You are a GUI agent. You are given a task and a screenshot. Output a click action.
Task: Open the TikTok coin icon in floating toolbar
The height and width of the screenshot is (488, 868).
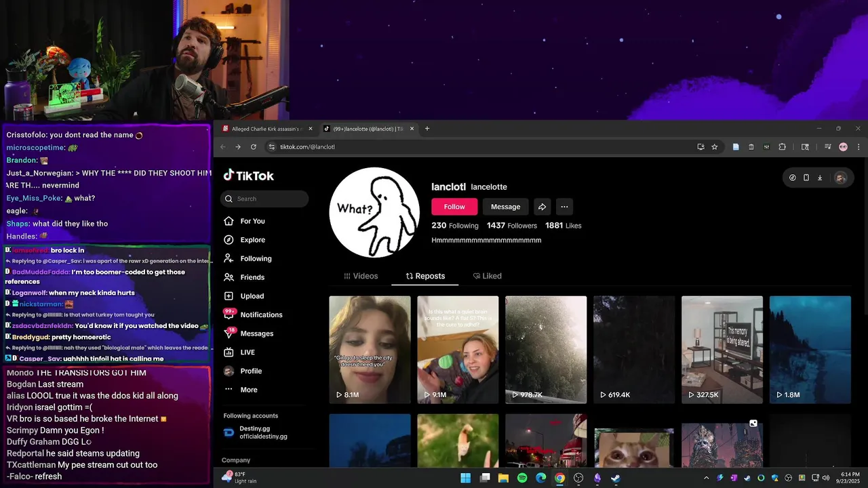[793, 178]
